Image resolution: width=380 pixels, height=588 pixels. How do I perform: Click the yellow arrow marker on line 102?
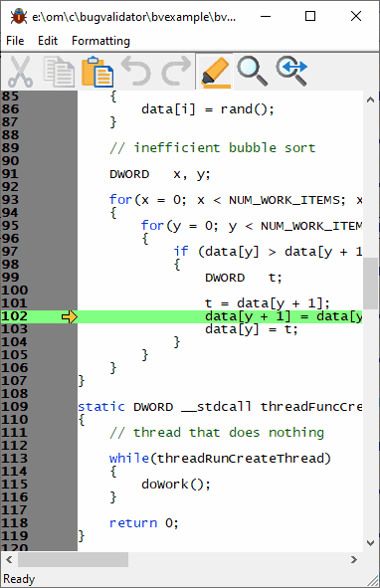click(x=70, y=316)
